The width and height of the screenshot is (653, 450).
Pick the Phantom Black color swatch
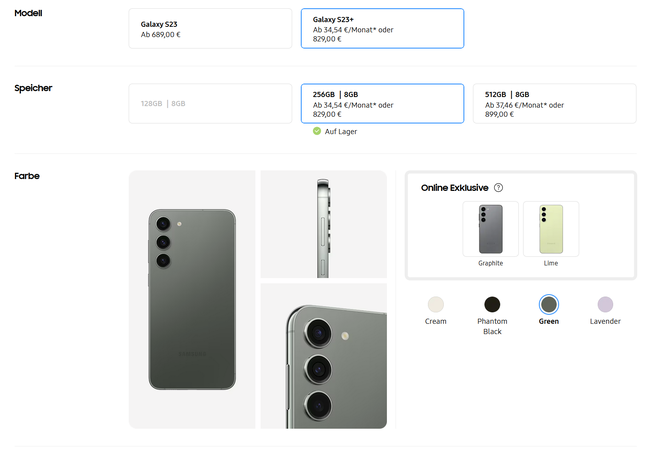point(492,304)
